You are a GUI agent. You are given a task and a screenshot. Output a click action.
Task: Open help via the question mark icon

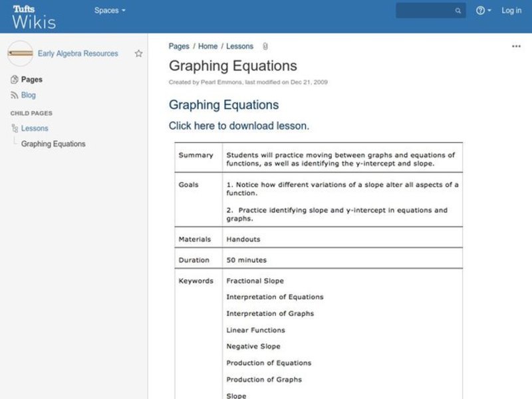click(479, 11)
